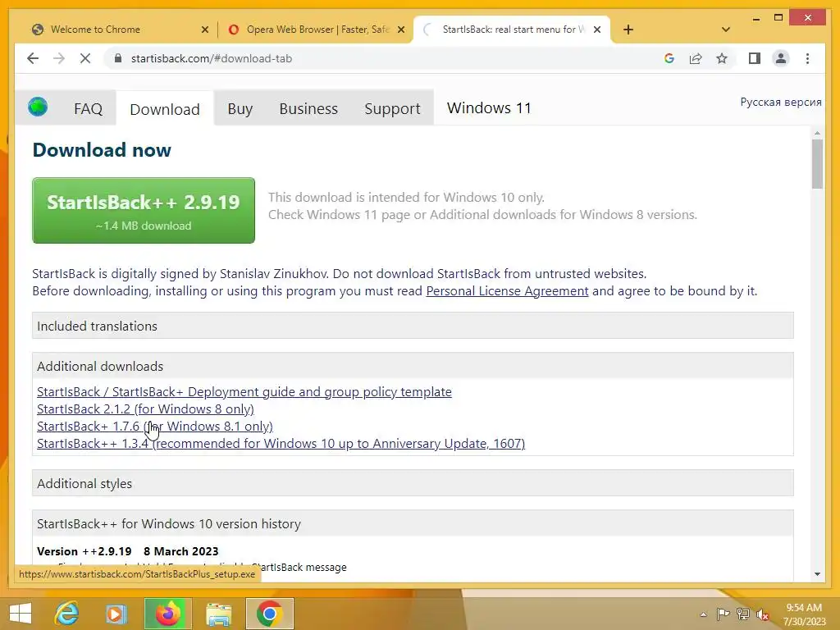Image resolution: width=840 pixels, height=630 pixels.
Task: Open the Windows 11 page tab
Action: click(x=489, y=107)
